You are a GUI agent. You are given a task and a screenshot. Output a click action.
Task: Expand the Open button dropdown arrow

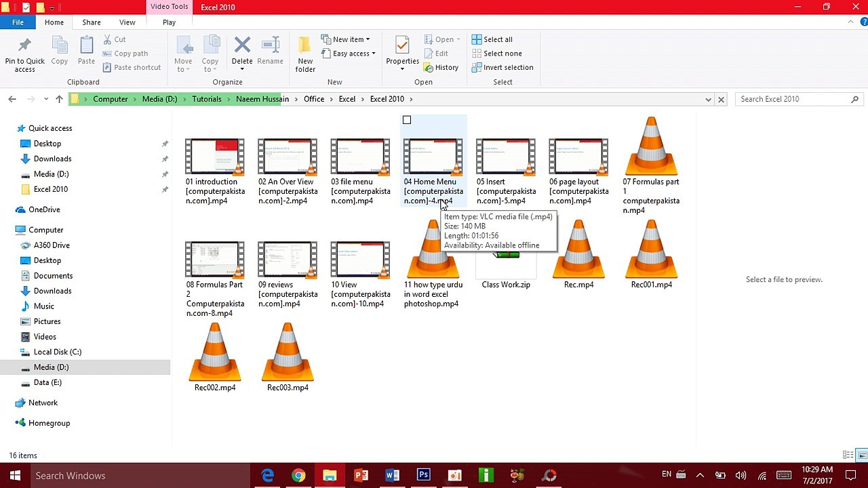[458, 39]
